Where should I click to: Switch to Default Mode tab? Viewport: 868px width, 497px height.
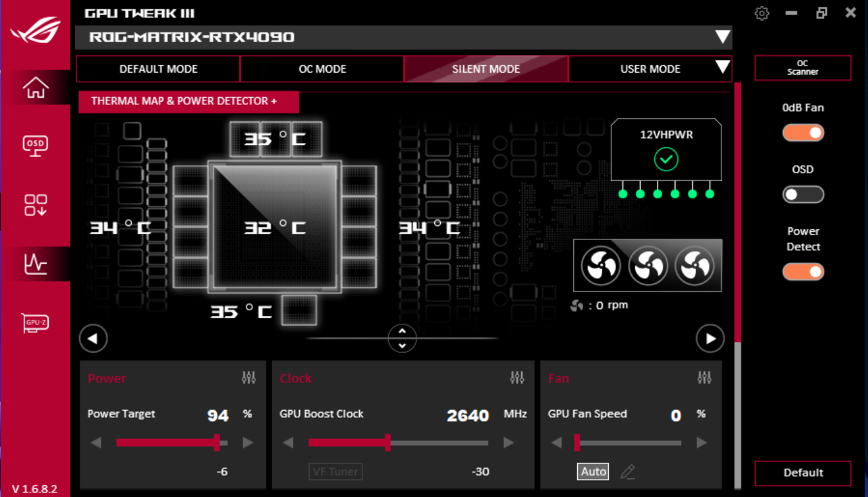tap(158, 69)
